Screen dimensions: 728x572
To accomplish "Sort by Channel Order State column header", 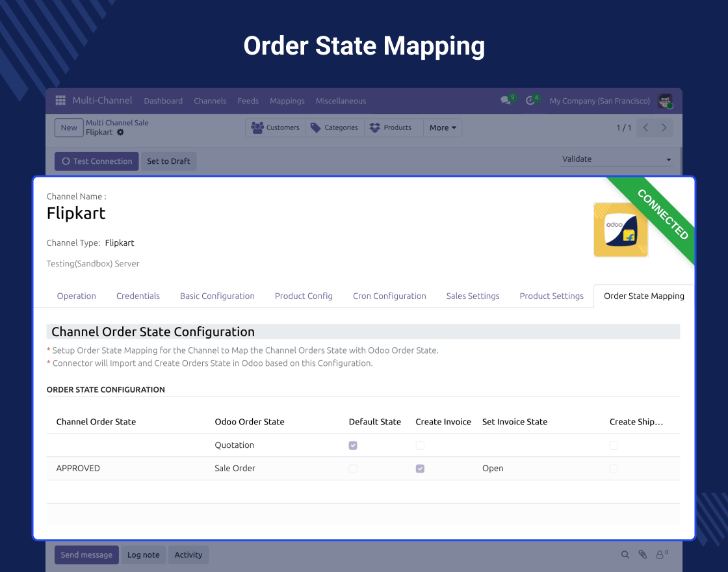I will [96, 422].
